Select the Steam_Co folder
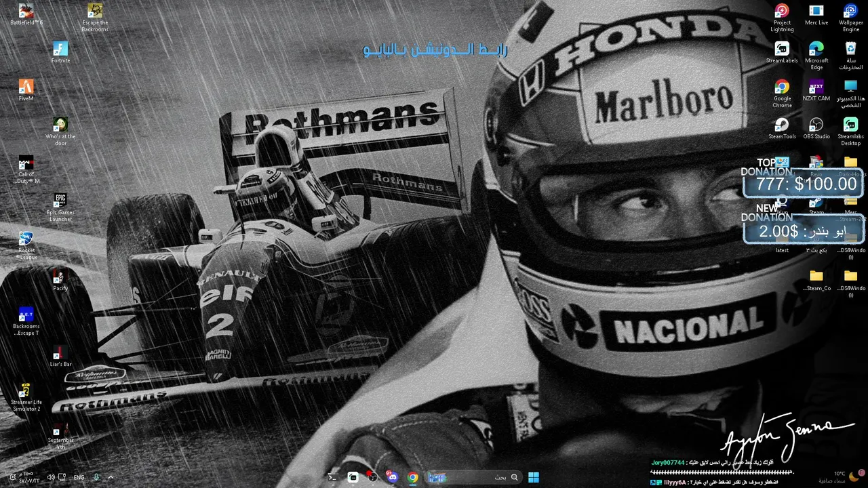This screenshot has height=488, width=868. (x=816, y=280)
